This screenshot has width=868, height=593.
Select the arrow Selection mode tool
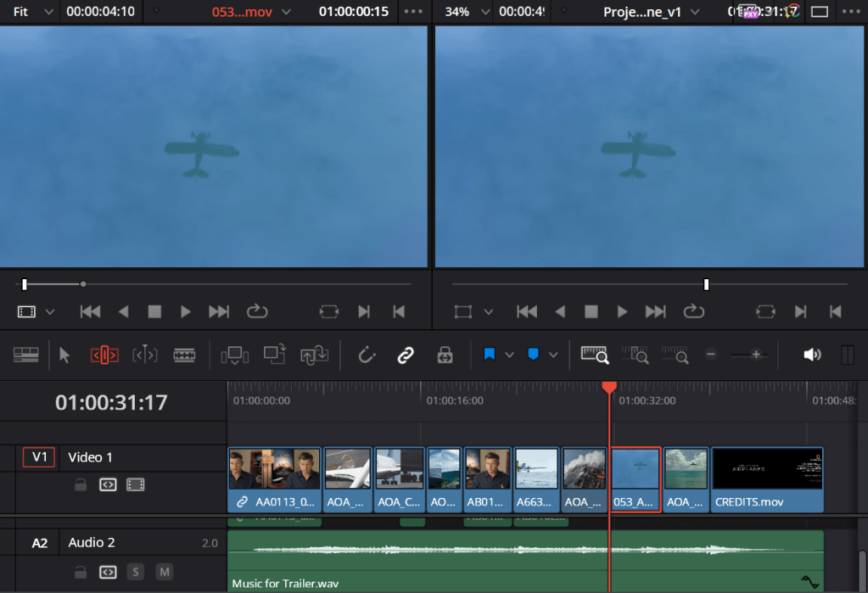coord(65,355)
